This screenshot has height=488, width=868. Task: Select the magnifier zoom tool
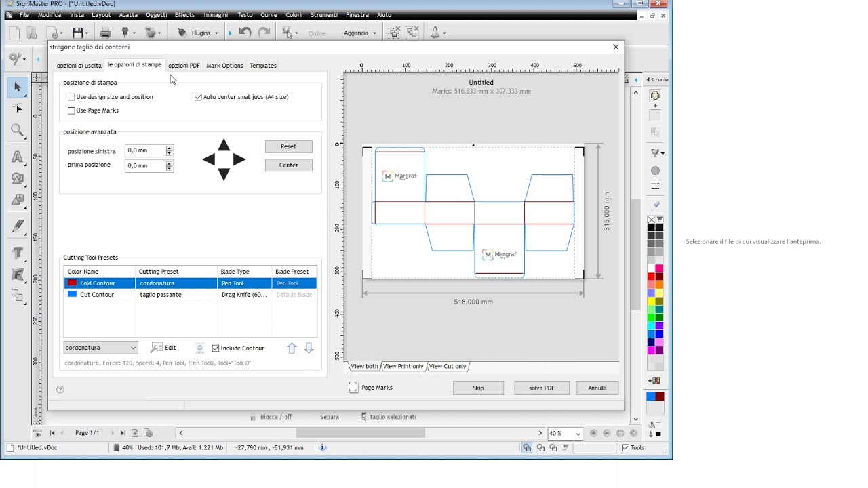click(18, 131)
